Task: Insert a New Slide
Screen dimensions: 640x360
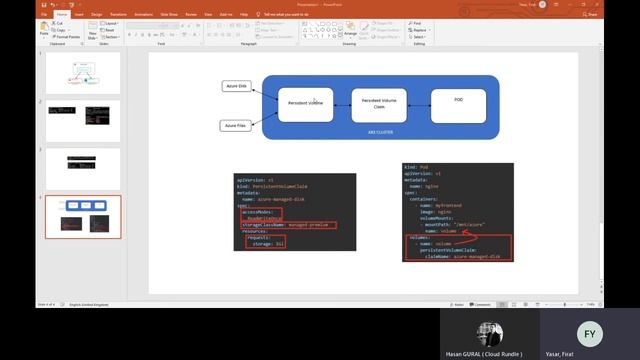Action: point(93,31)
